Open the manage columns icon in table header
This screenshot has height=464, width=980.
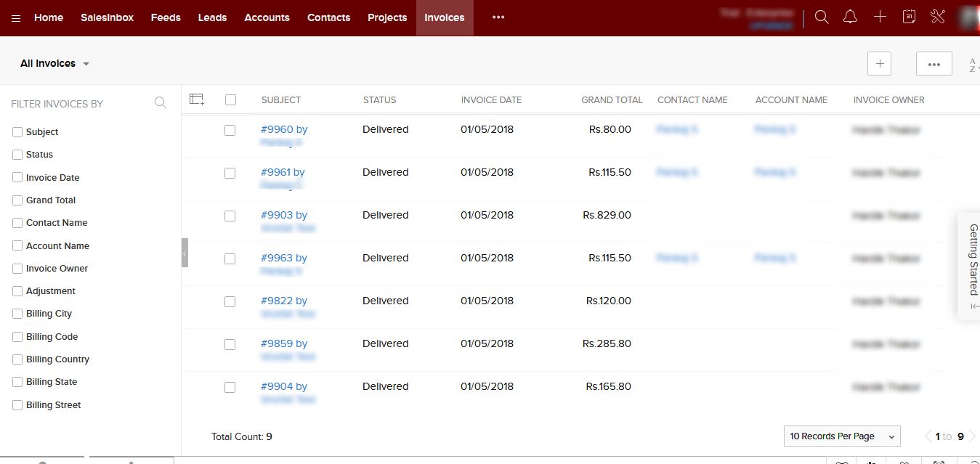(x=197, y=99)
